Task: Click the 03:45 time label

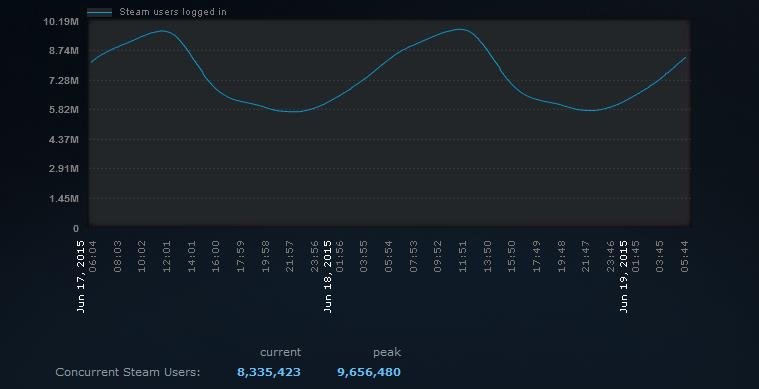Action: pyautogui.click(x=661, y=256)
